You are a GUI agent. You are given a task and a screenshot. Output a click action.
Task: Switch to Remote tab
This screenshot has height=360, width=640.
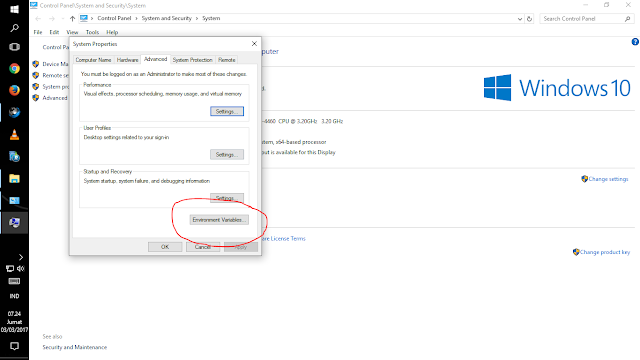(227, 60)
